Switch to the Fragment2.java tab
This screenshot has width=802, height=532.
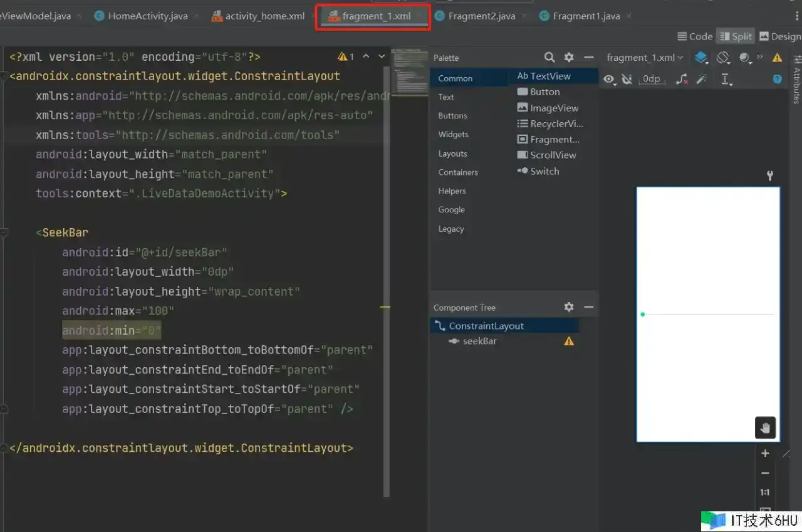[x=481, y=16]
